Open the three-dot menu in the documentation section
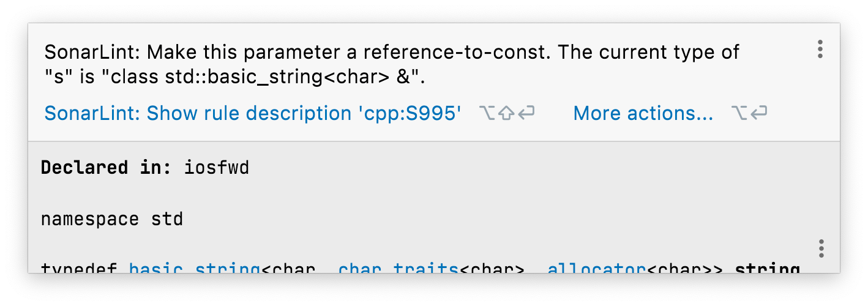 coord(821,249)
